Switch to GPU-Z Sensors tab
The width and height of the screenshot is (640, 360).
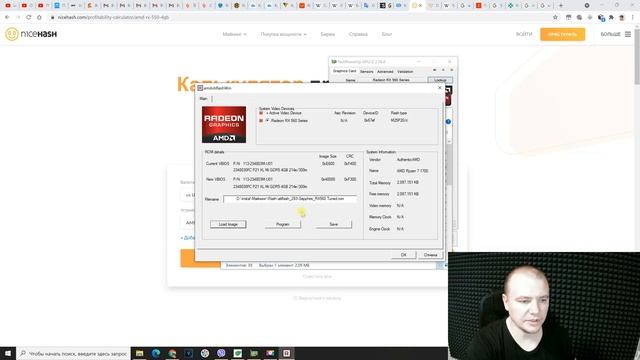pyautogui.click(x=367, y=71)
